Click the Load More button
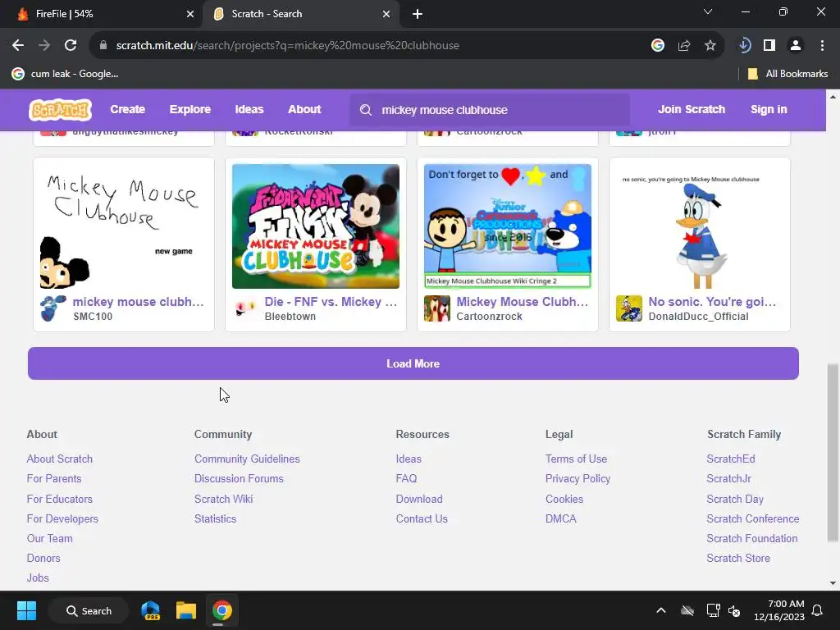Screen dimensions: 840x630 pyautogui.click(x=413, y=363)
